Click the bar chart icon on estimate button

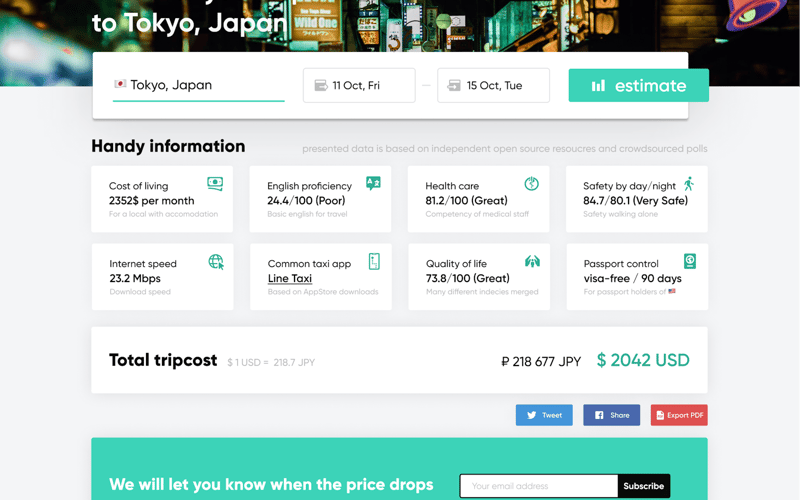(x=598, y=86)
